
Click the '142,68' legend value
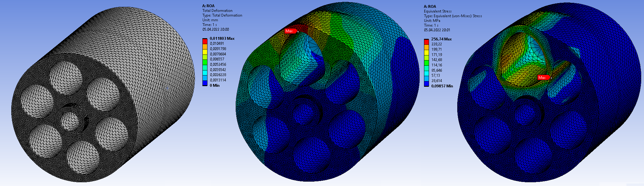(437, 60)
